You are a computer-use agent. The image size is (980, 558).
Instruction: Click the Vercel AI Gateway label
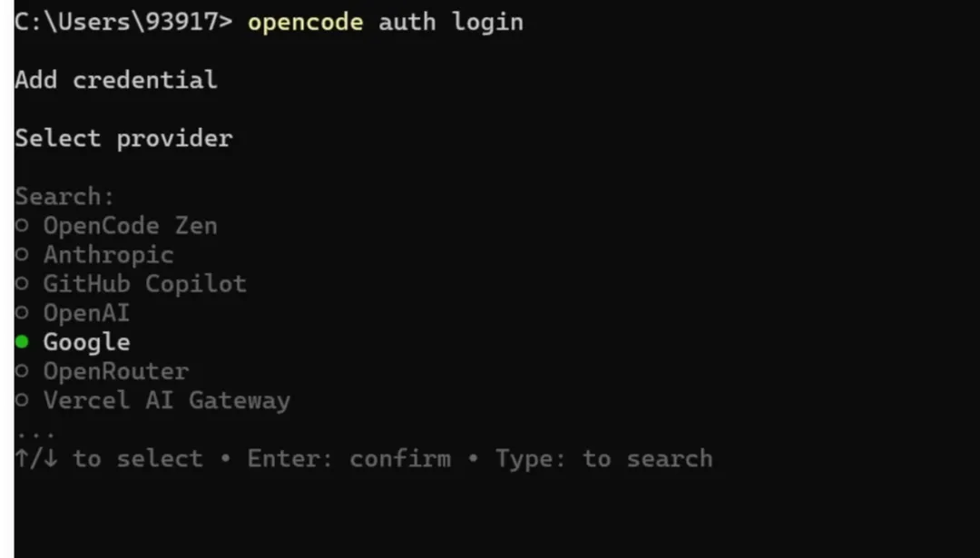coord(166,400)
